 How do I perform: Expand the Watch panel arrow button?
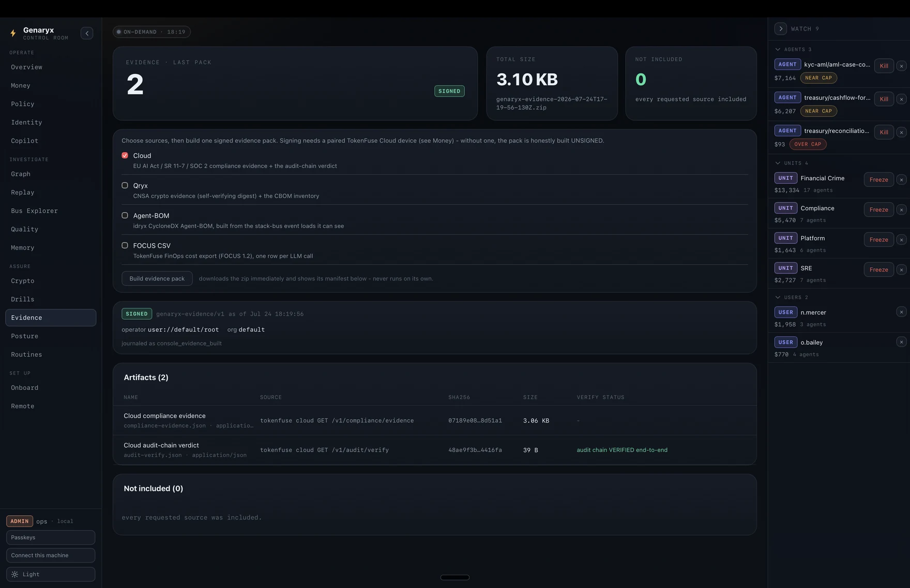(781, 29)
